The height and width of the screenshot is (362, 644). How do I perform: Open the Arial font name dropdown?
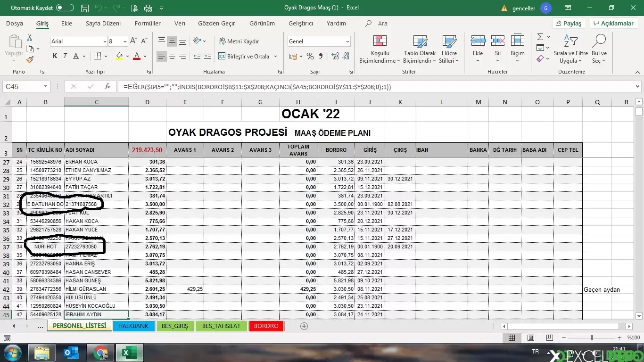coord(105,41)
